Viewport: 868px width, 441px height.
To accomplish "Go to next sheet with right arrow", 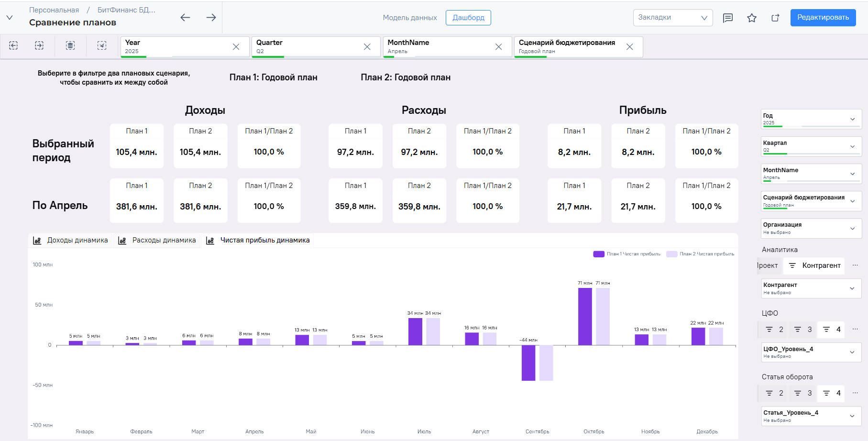I will [211, 18].
